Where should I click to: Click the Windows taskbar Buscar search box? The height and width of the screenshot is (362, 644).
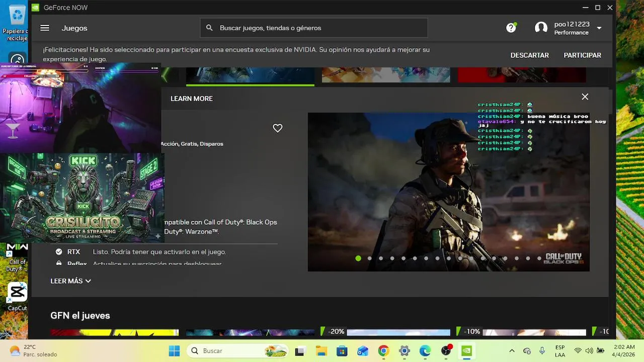coord(237,351)
